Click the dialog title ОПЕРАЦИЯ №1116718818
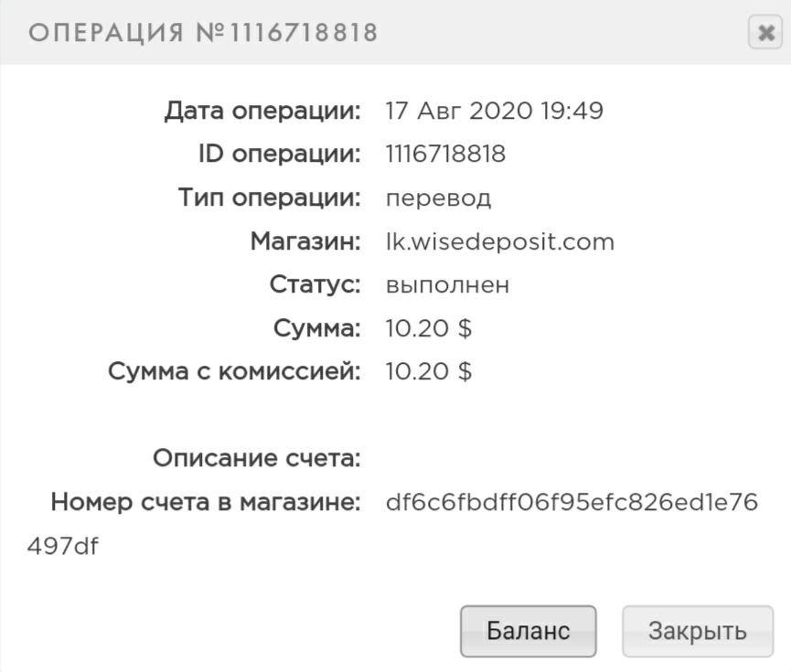The height and width of the screenshot is (672, 791). coord(203,33)
